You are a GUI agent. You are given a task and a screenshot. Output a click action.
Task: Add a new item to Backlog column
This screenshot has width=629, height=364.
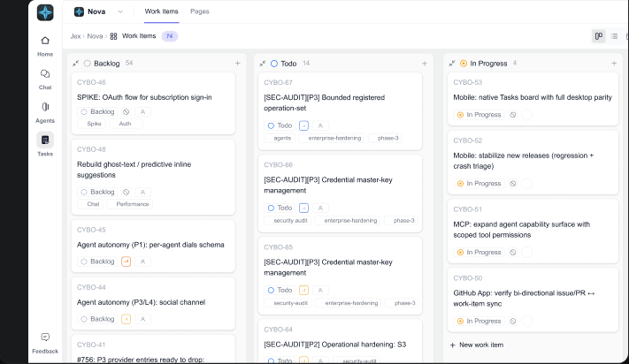coord(237,64)
